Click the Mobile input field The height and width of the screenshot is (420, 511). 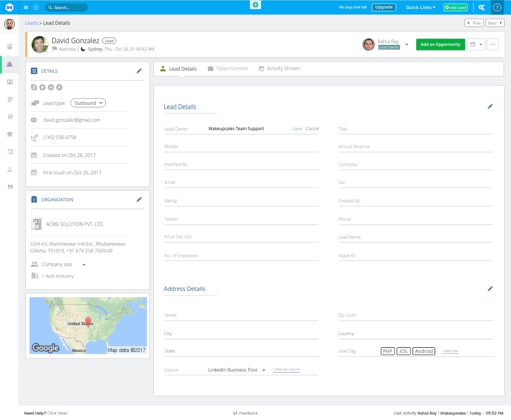pyautogui.click(x=241, y=146)
